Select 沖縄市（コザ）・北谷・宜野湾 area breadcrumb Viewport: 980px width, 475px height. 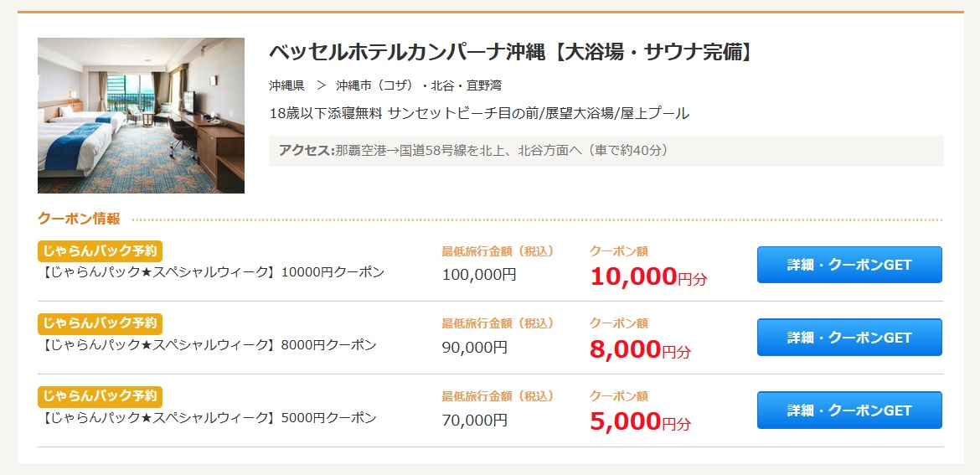coord(419,85)
